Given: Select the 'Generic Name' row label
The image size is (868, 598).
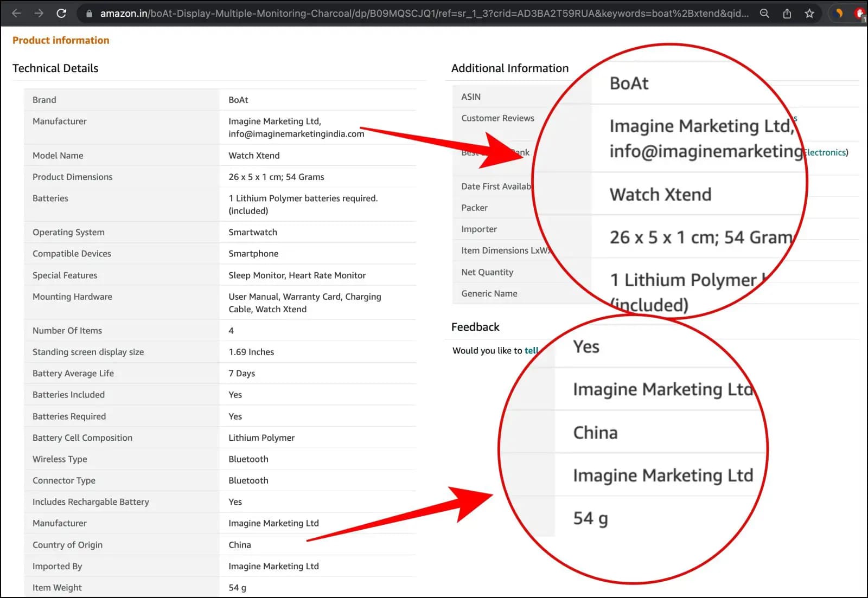Looking at the screenshot, I should point(489,293).
